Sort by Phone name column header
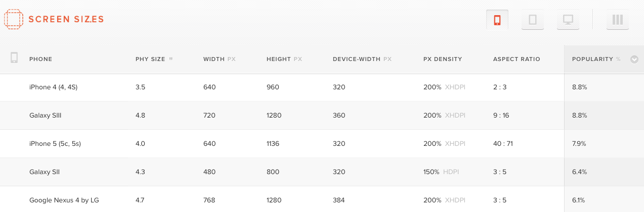644x212 pixels. click(x=40, y=60)
